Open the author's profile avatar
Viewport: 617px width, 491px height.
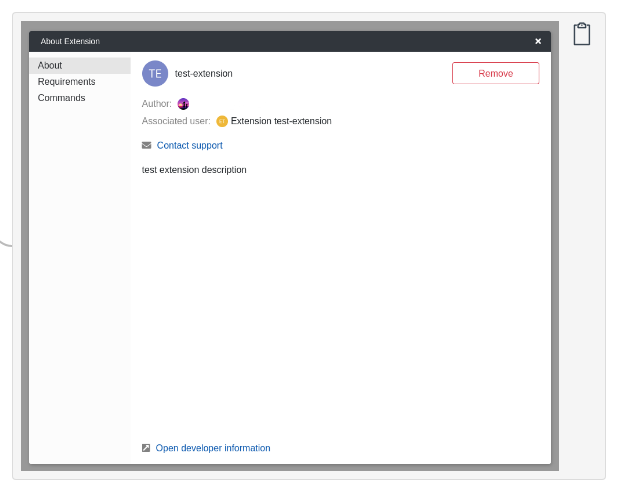pyautogui.click(x=183, y=104)
